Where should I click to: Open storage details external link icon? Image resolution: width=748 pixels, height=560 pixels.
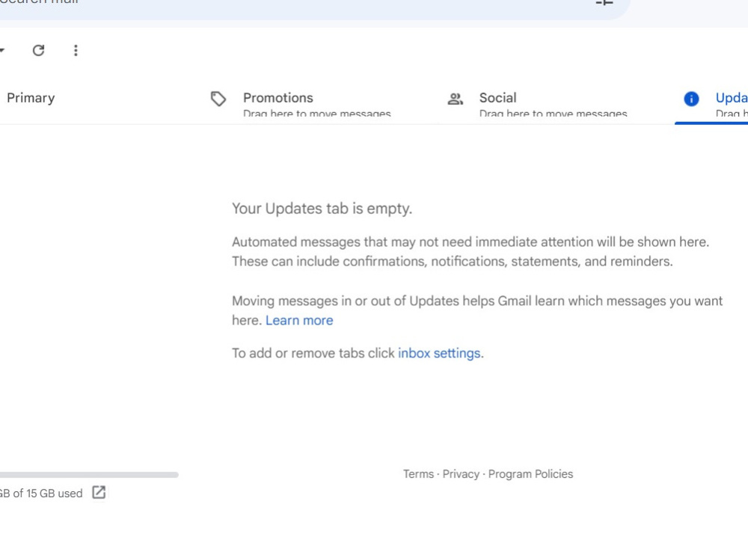pyautogui.click(x=99, y=492)
